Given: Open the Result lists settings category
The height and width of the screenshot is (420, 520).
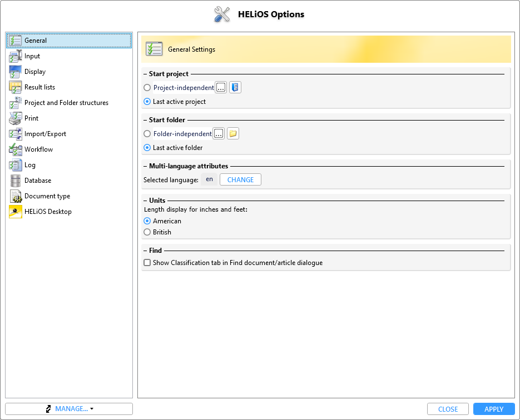Looking at the screenshot, I should tap(69, 87).
